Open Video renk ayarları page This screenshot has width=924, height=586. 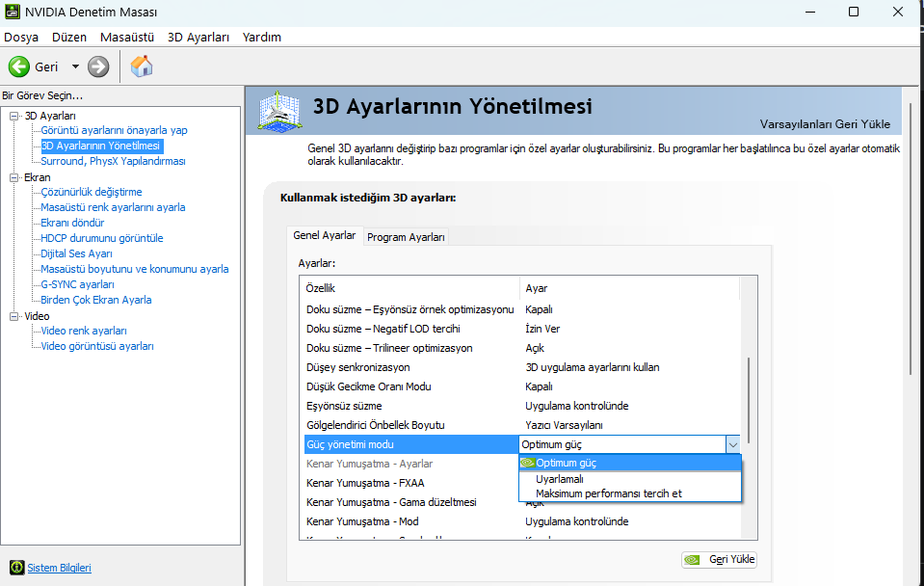pyautogui.click(x=84, y=331)
